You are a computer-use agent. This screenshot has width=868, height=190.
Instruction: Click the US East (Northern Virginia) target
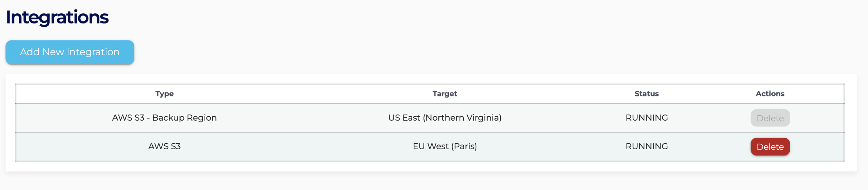[444, 118]
